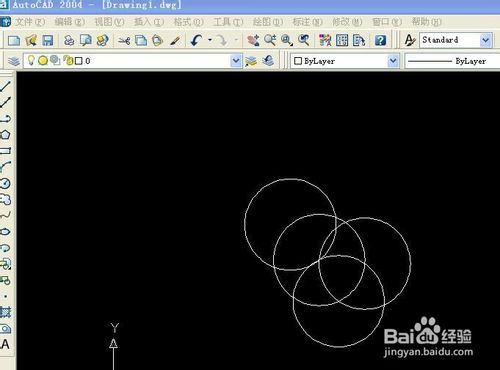The image size is (500, 370).
Task: Open the Properties palette icon
Action: click(325, 41)
